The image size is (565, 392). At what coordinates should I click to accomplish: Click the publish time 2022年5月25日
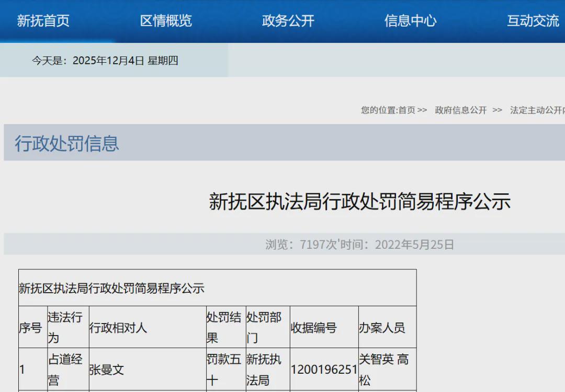coord(414,245)
